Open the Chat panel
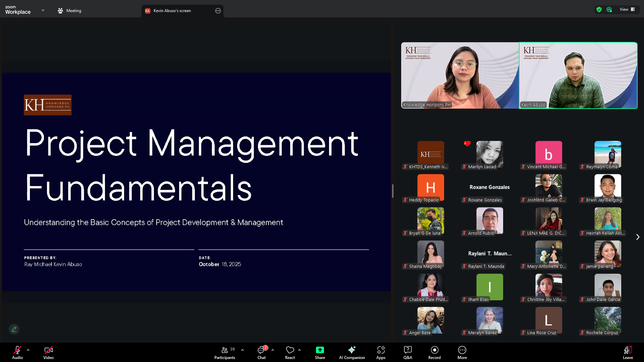 (x=262, y=353)
